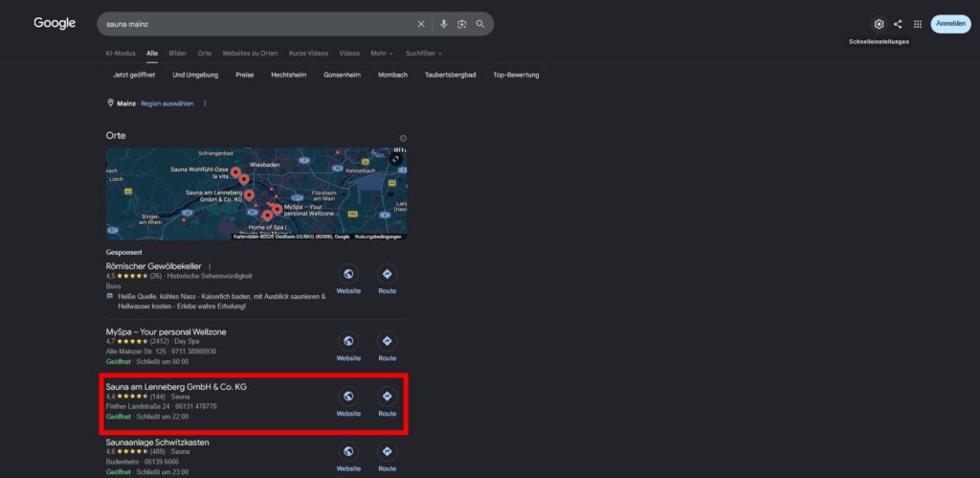The height and width of the screenshot is (478, 980).
Task: Click the Gesponsert label
Action: click(x=124, y=252)
